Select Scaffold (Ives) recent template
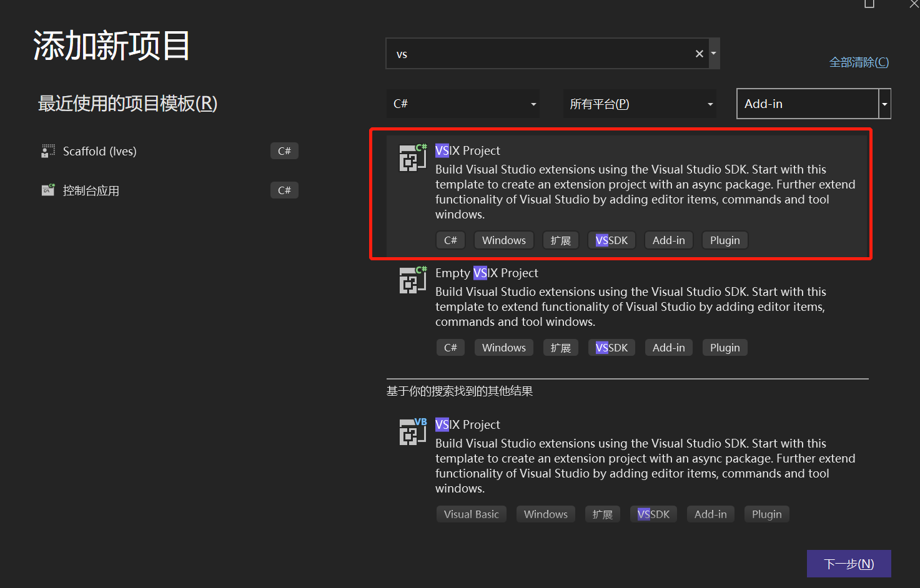920x588 pixels. pos(169,151)
